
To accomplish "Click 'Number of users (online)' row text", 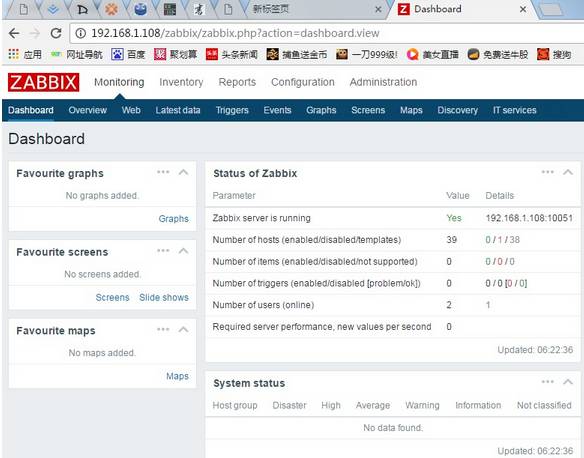I will [x=263, y=305].
